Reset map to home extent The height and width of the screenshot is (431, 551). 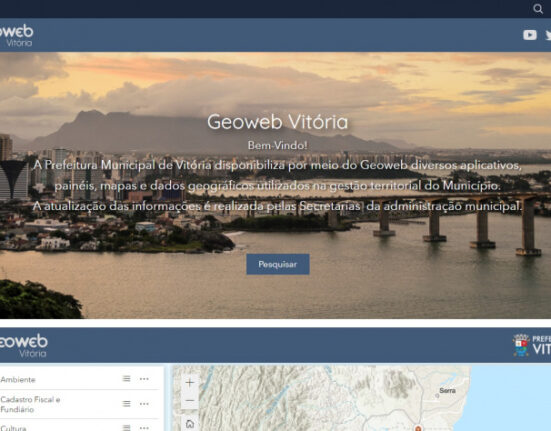tap(190, 424)
